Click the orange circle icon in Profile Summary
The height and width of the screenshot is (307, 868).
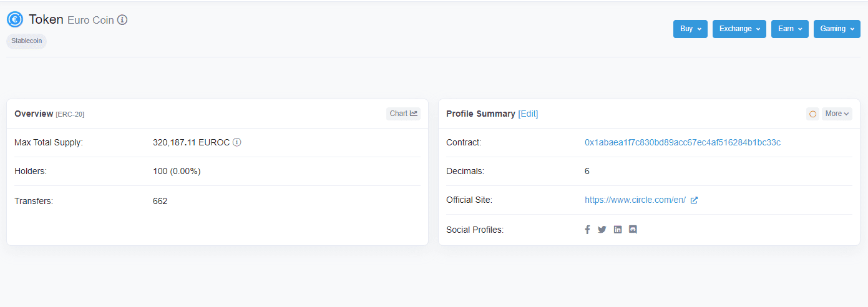812,114
